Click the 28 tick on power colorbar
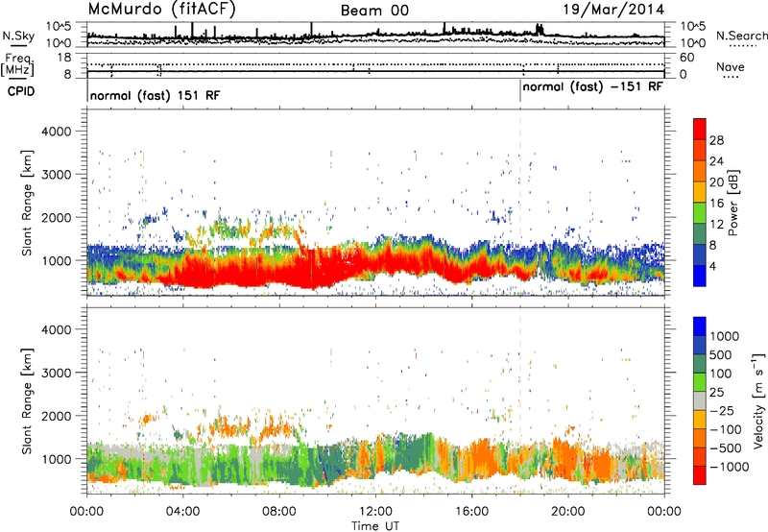 tap(716, 140)
